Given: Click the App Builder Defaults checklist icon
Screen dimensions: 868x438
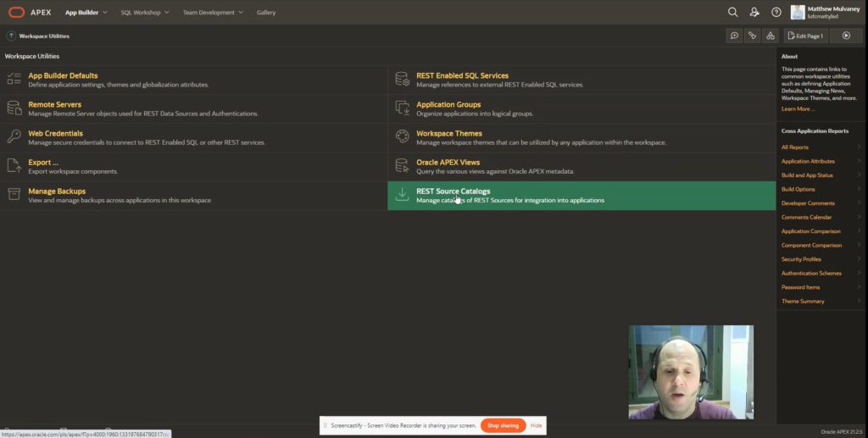Looking at the screenshot, I should pyautogui.click(x=14, y=79).
